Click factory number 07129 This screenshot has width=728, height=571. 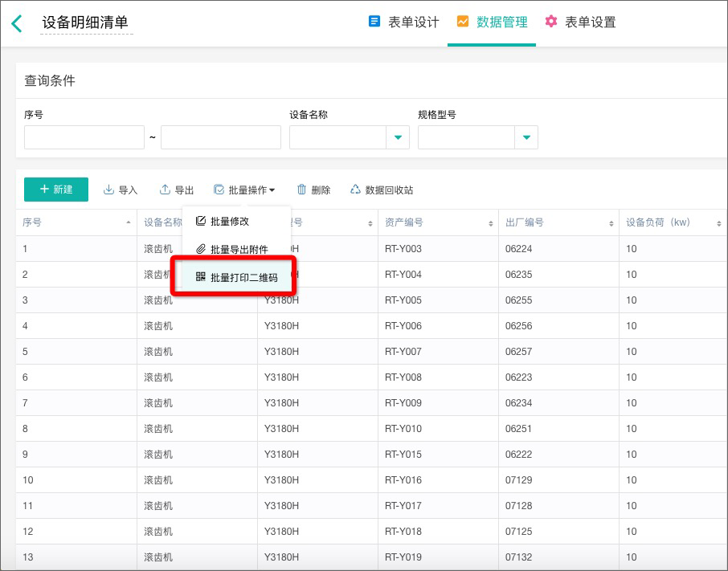[x=518, y=480]
